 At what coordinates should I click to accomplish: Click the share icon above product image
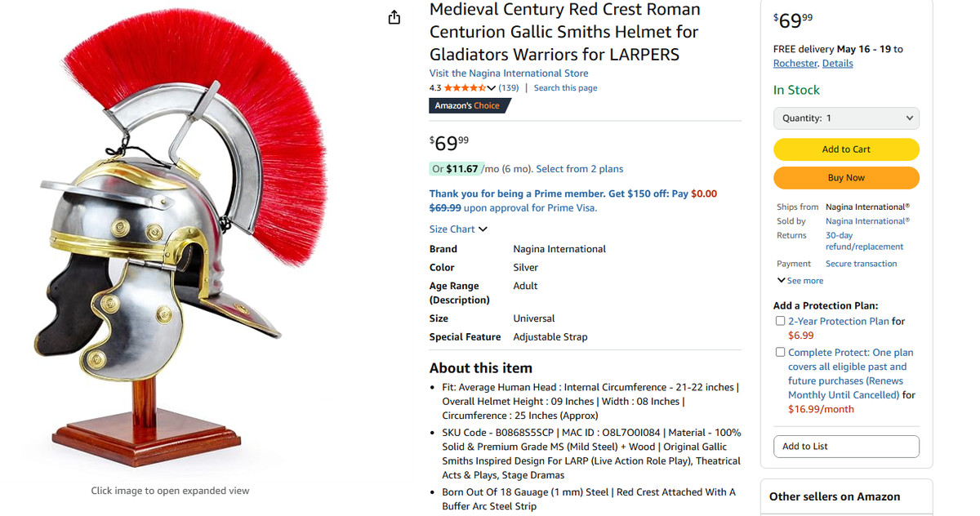(394, 17)
